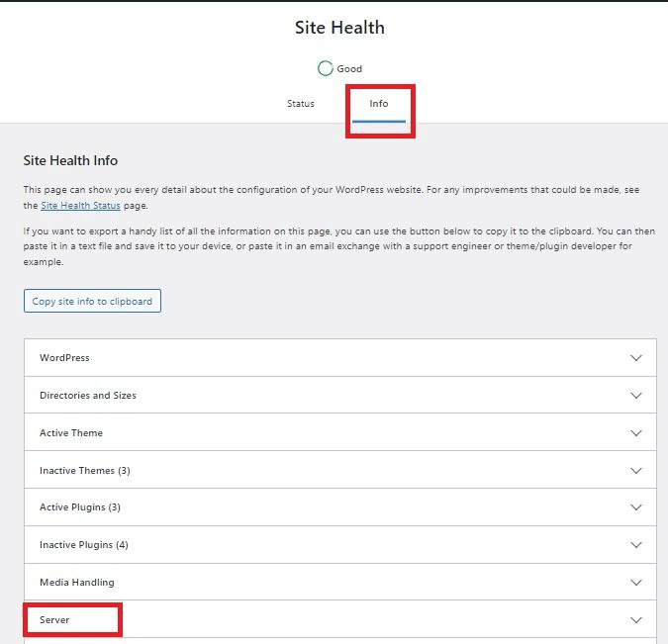The width and height of the screenshot is (668, 644).
Task: Expand the Server section
Action: [x=55, y=620]
